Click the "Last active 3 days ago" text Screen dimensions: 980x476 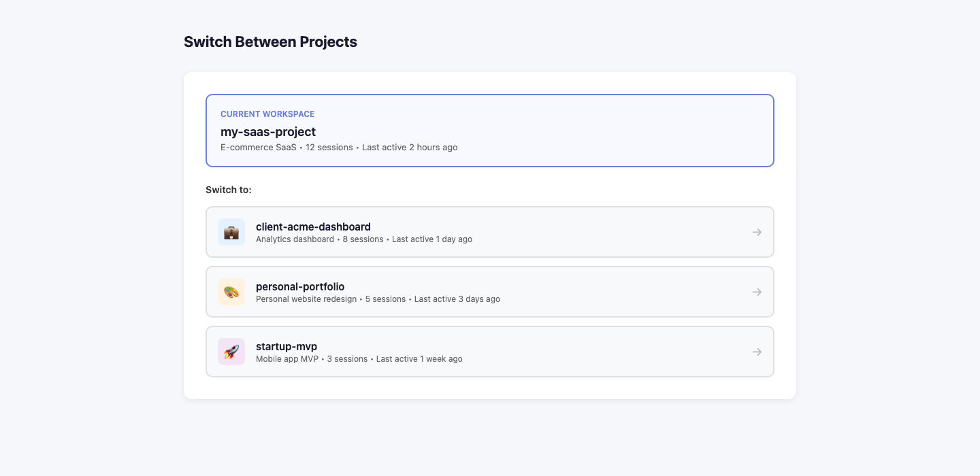click(457, 299)
